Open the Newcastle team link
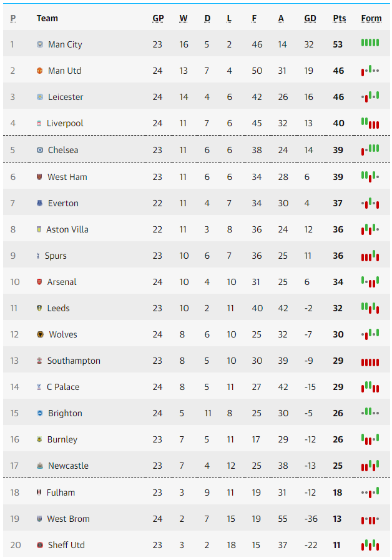Image resolution: width=392 pixels, height=560 pixels. click(68, 466)
